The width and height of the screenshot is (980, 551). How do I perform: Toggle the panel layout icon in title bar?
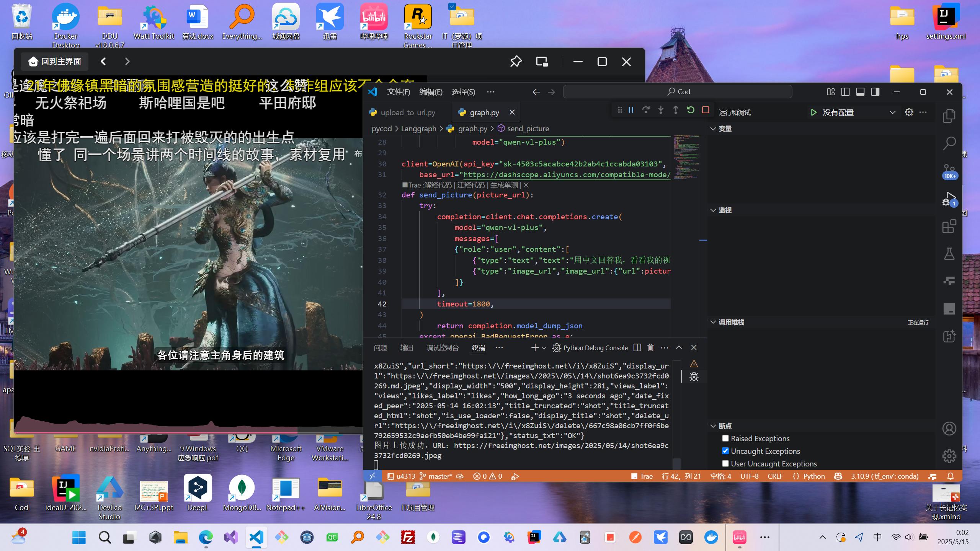tap(860, 92)
